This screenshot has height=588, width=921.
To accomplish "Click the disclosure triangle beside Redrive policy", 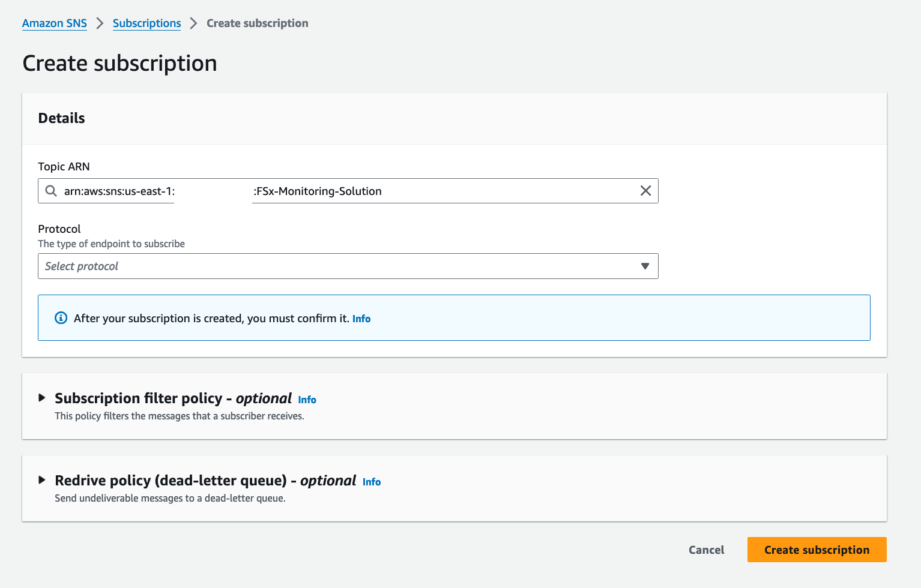I will pyautogui.click(x=42, y=480).
